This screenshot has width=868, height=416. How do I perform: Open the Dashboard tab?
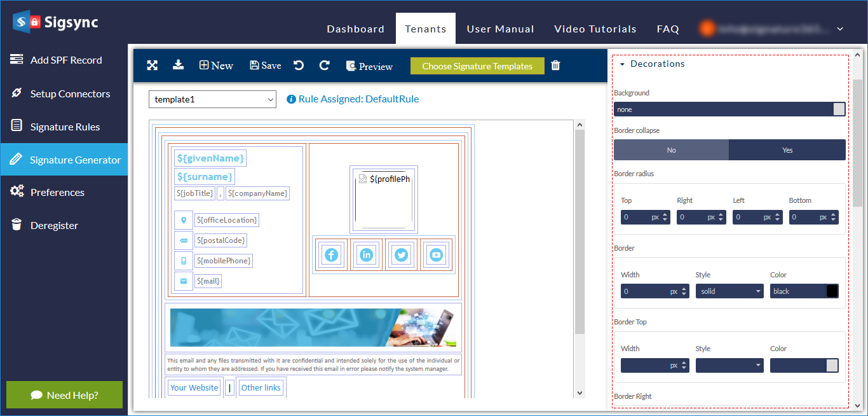point(355,29)
